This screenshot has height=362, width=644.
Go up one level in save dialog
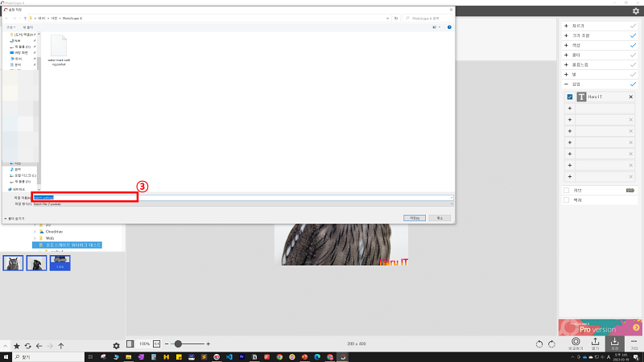25,18
